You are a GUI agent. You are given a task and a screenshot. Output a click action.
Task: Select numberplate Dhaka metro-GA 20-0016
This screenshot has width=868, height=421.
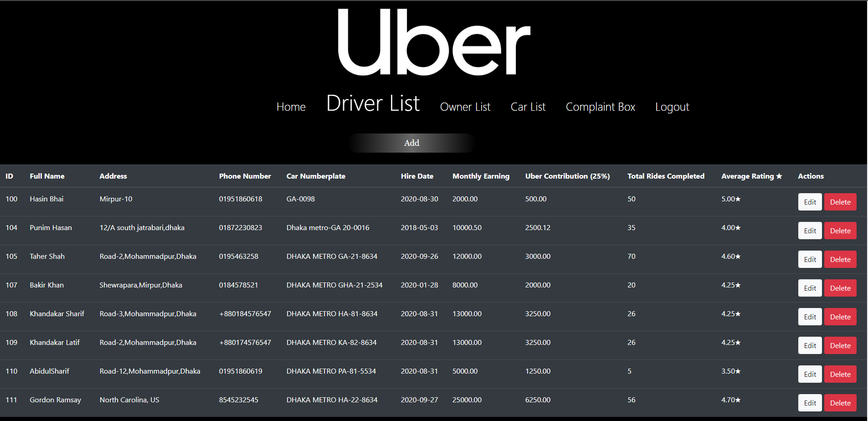pyautogui.click(x=328, y=227)
